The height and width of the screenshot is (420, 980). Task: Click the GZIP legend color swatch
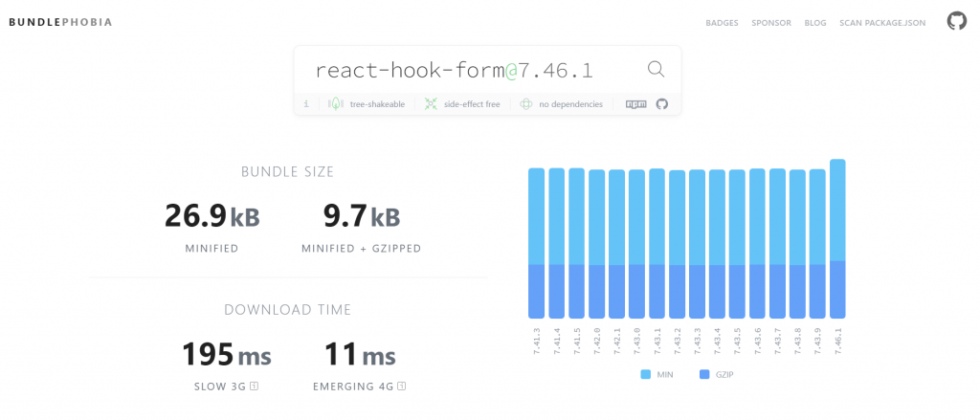(705, 375)
